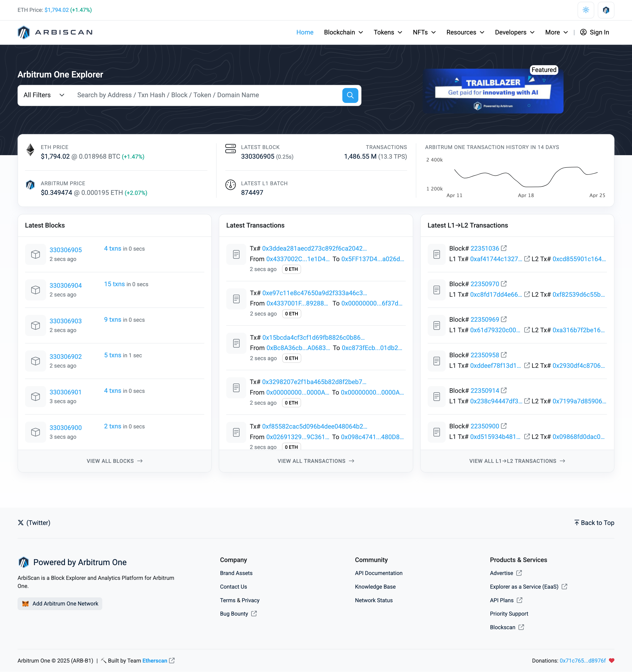Click ETH price $1,794.02 in top bar

pyautogui.click(x=56, y=10)
